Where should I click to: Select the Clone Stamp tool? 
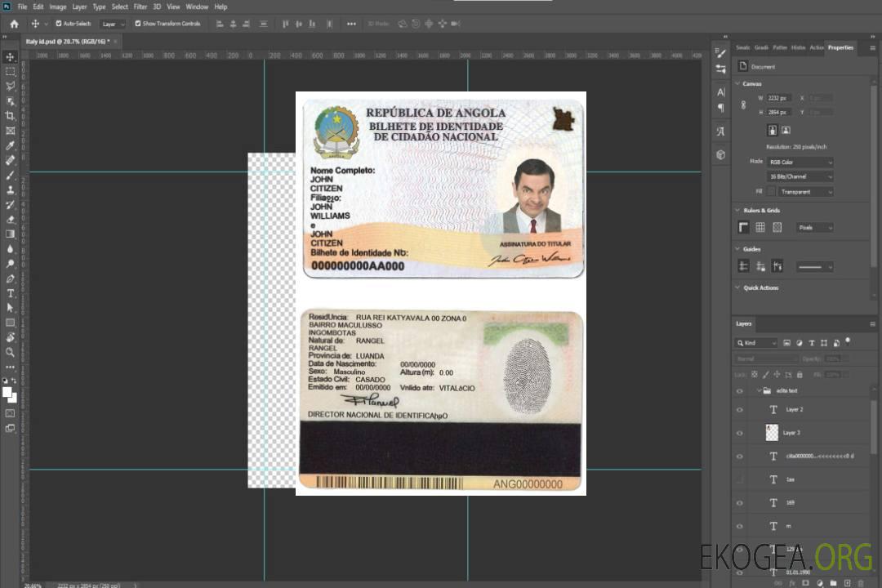click(x=10, y=190)
